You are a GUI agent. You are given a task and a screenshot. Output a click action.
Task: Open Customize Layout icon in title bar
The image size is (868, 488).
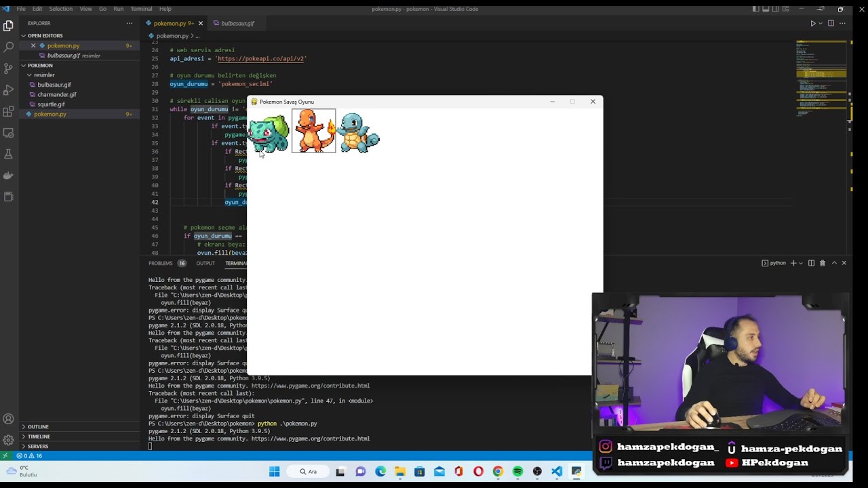tap(785, 9)
